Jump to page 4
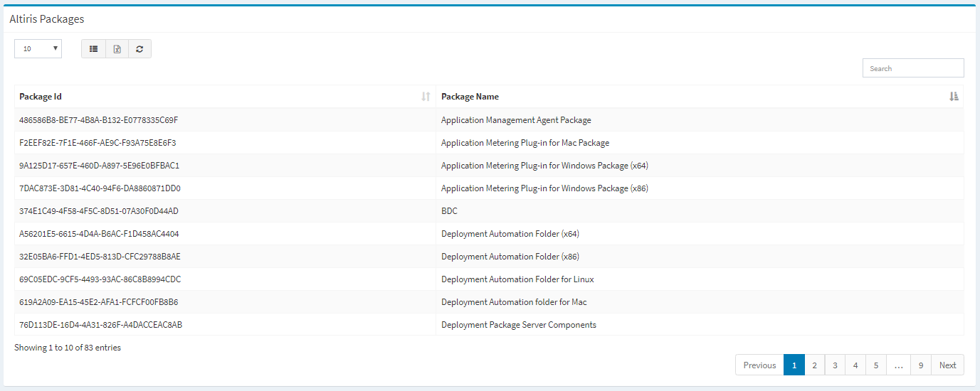The height and width of the screenshot is (391, 980). (855, 365)
